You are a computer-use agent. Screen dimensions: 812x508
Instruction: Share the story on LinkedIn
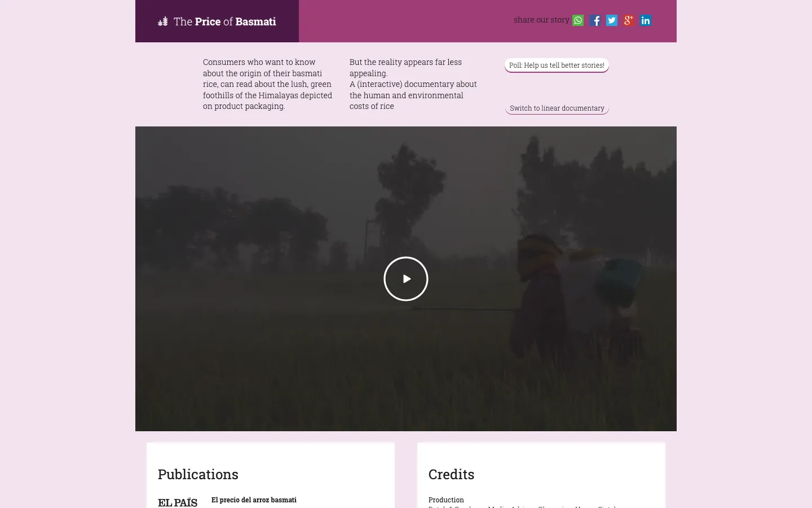click(646, 20)
